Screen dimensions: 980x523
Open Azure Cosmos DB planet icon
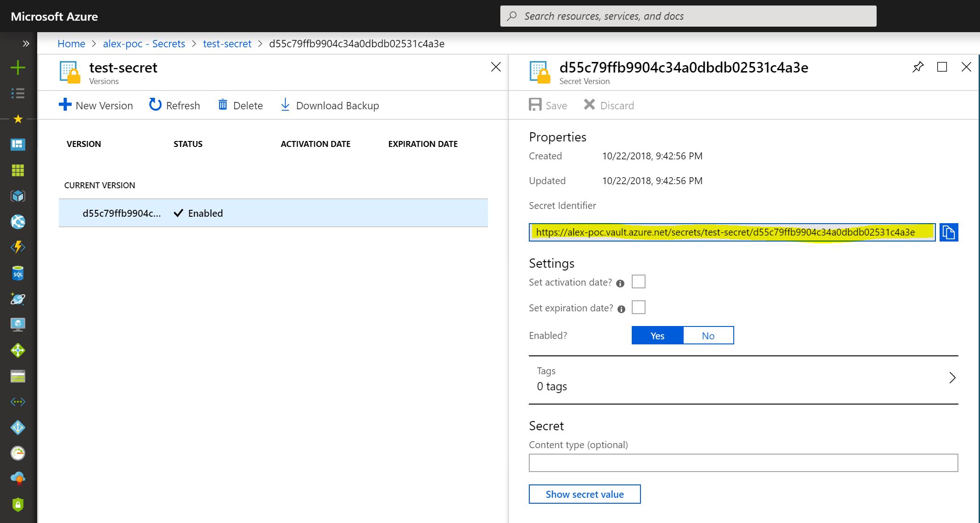coord(18,299)
